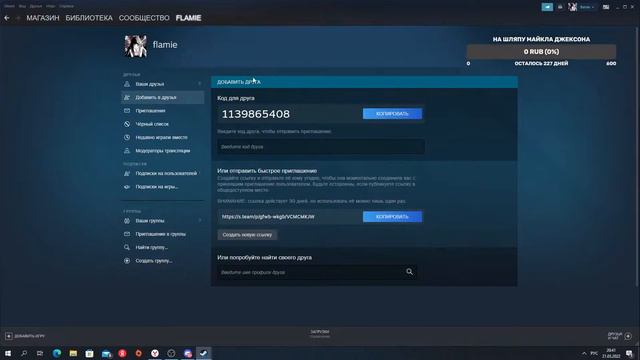Screen dimensions: 640x360
Task: Click the 0 RUB (0%) donation progress bar
Action: [x=541, y=52]
